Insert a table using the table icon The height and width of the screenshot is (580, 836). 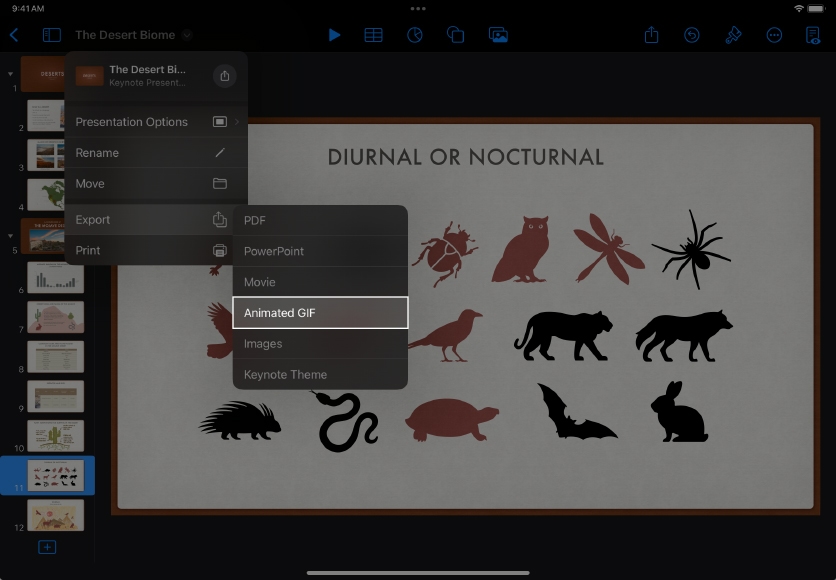coord(373,35)
